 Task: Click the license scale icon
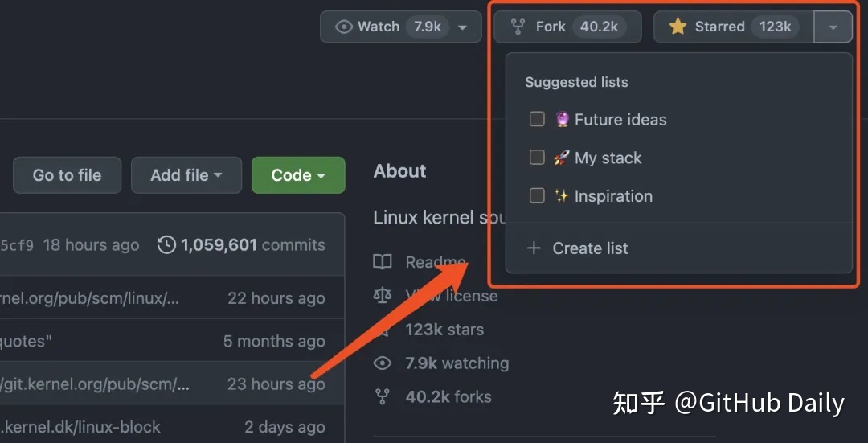click(383, 296)
